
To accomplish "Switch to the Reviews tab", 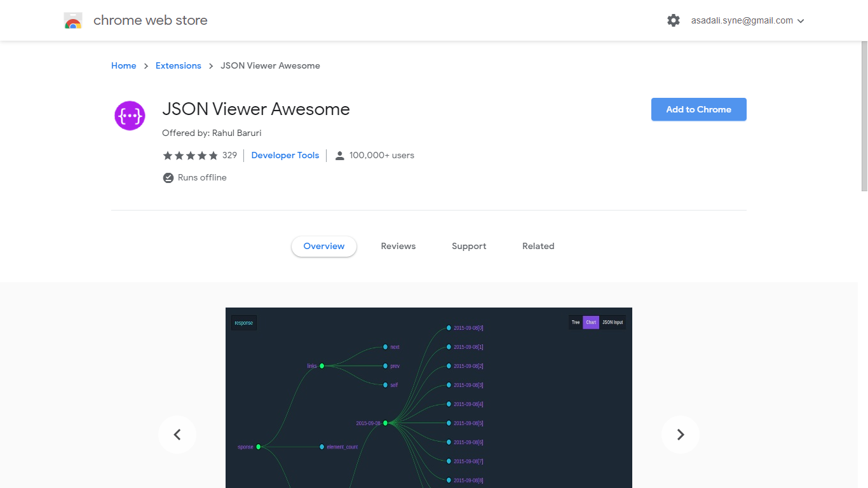I will [398, 247].
